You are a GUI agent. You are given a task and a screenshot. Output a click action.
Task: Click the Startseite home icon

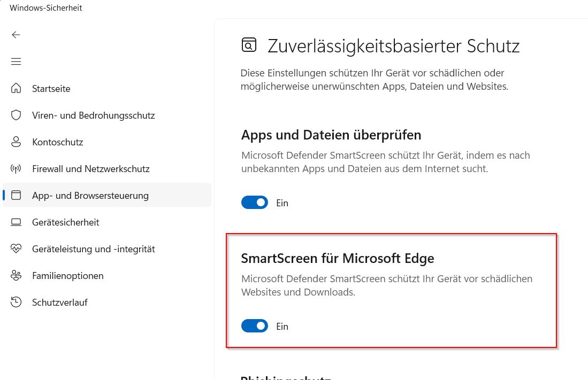coord(16,88)
